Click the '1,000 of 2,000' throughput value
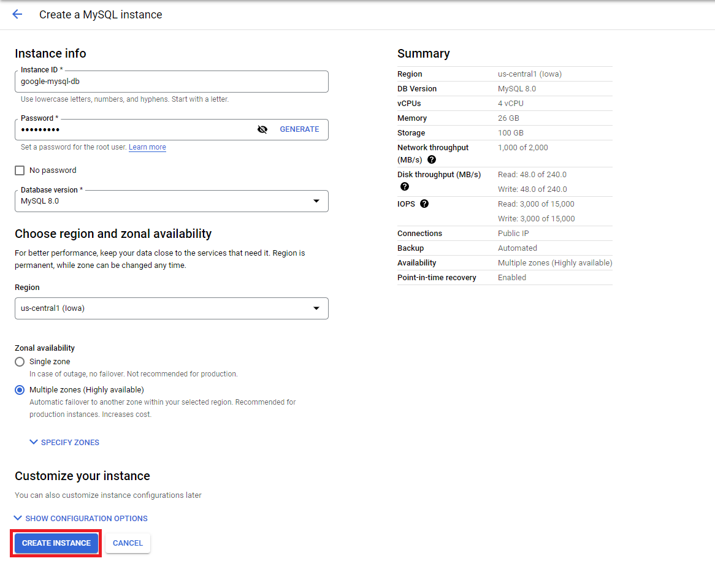The height and width of the screenshot is (588, 715). coord(522,148)
